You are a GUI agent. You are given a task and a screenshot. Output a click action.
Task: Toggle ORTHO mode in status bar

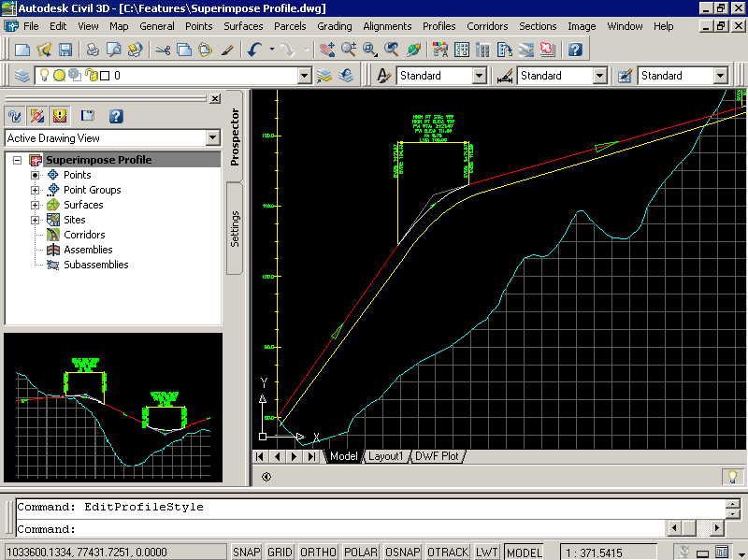318,553
